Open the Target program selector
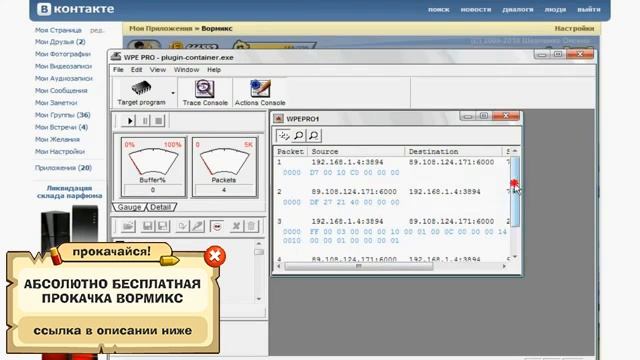The image size is (640, 360). tap(141, 93)
